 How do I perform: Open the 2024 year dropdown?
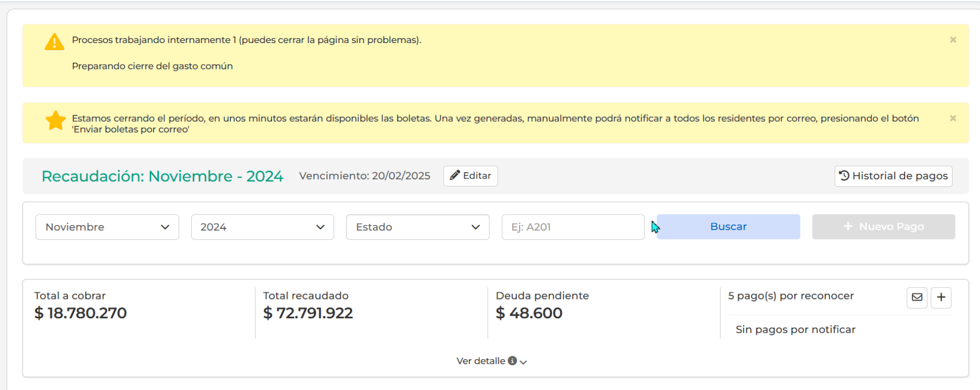tap(262, 227)
